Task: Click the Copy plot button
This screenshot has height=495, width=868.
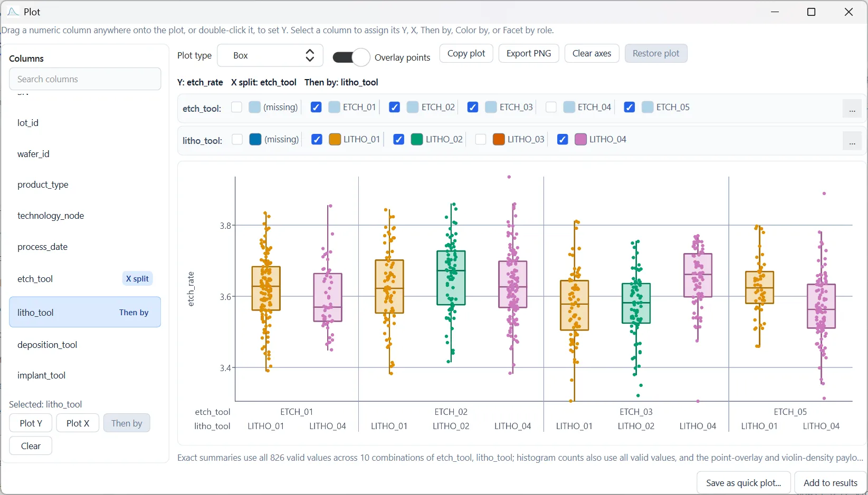Action: [x=466, y=53]
